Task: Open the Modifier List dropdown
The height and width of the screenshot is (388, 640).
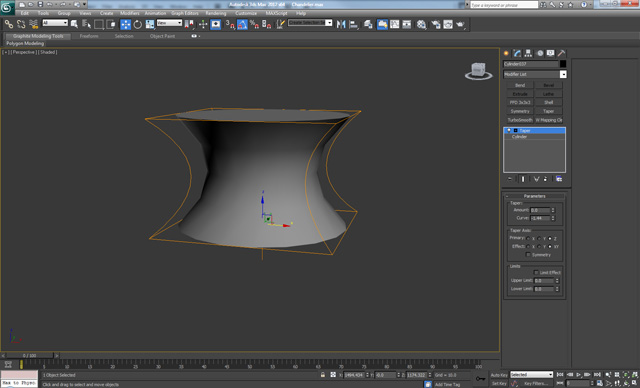Action: click(535, 74)
